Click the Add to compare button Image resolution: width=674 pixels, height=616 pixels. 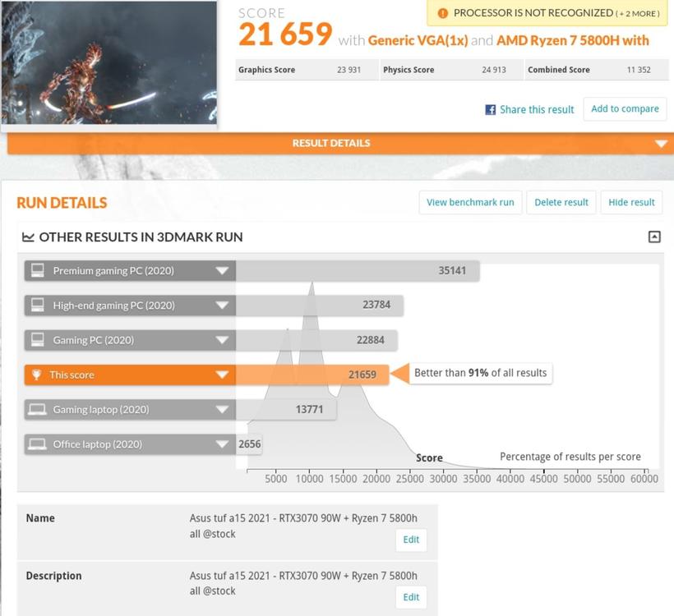[x=625, y=109]
